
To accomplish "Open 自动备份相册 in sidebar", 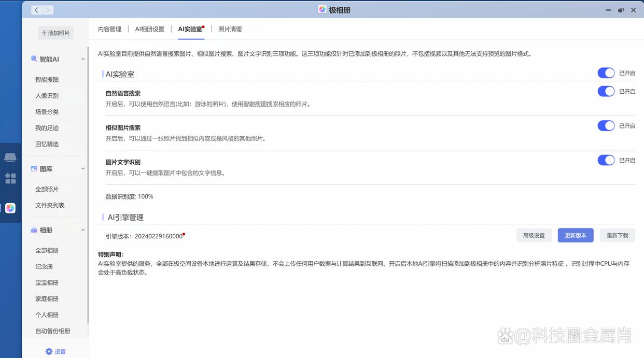I will [53, 331].
